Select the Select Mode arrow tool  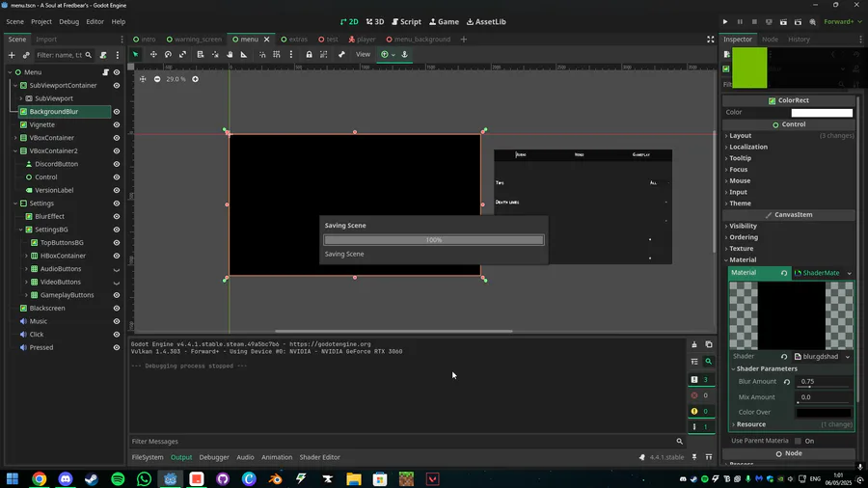point(136,54)
